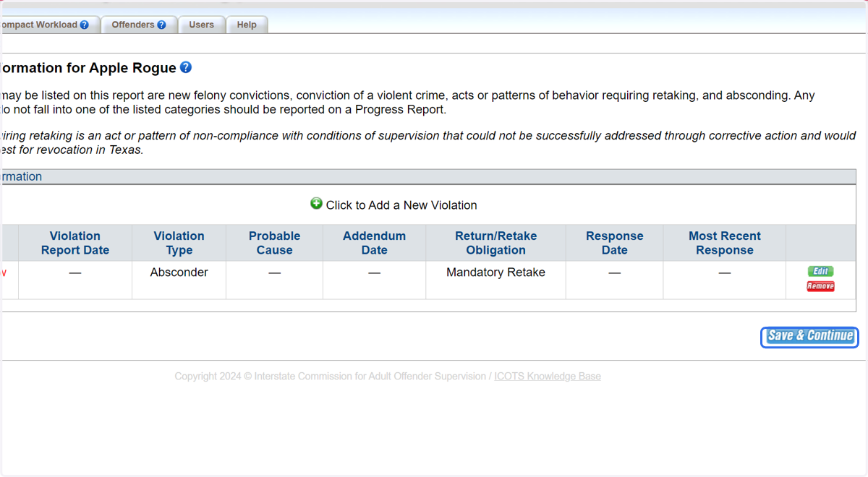Open help icon beside Offenders tab
The width and height of the screenshot is (868, 477).
pyautogui.click(x=161, y=25)
